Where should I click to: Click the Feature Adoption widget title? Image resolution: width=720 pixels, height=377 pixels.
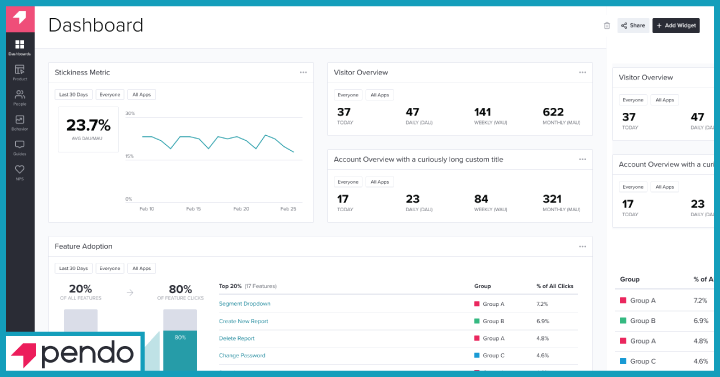(83, 247)
